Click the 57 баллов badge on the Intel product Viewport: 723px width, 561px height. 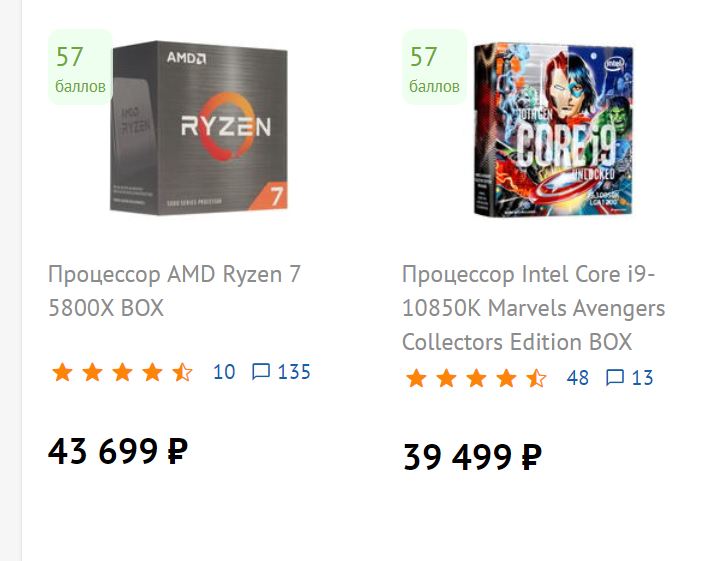[434, 68]
